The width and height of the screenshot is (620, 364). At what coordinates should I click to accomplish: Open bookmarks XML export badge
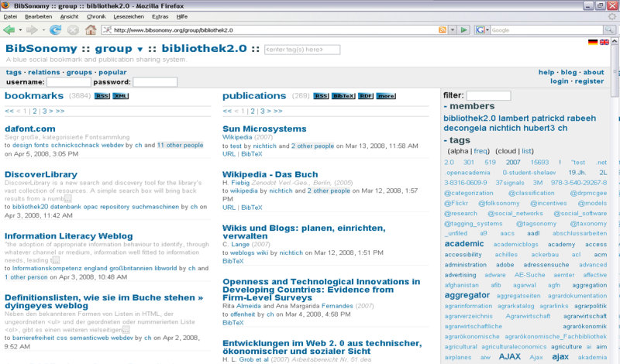(121, 96)
